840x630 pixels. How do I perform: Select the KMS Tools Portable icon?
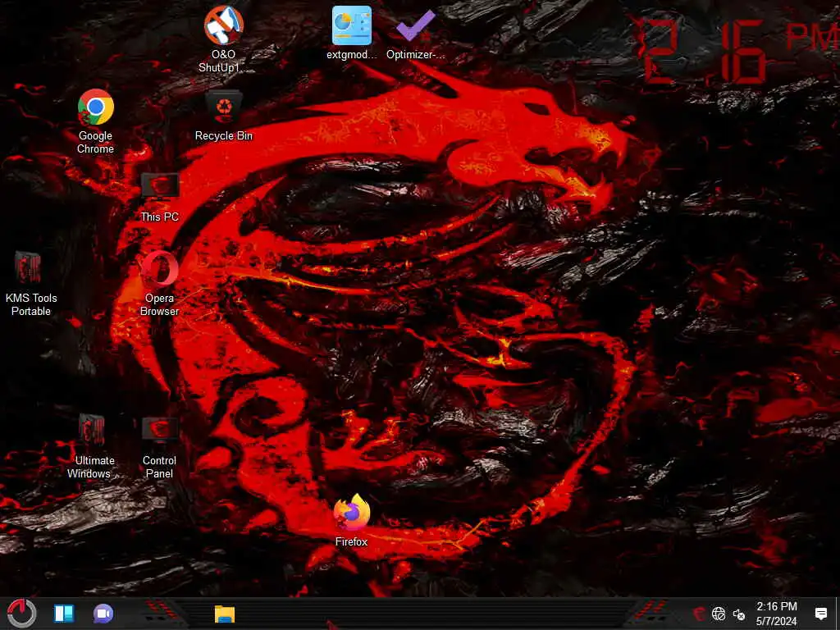[x=31, y=284]
